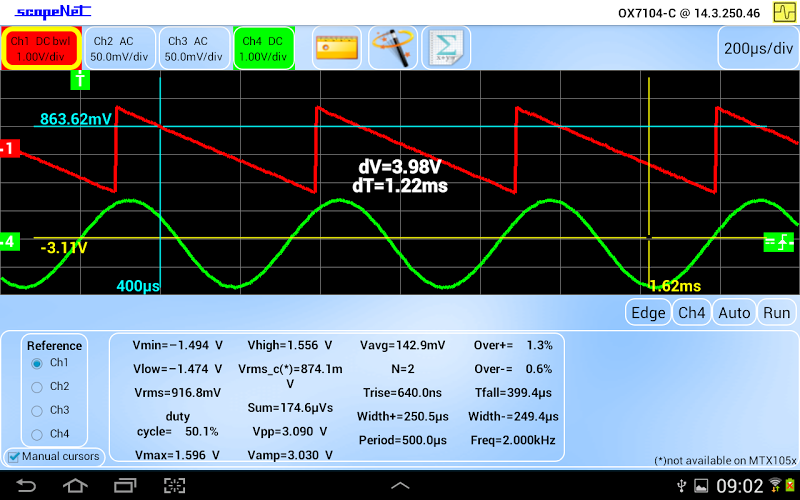Click the Width+=250.5µs measurement
This screenshot has height=500, width=800.
click(403, 416)
